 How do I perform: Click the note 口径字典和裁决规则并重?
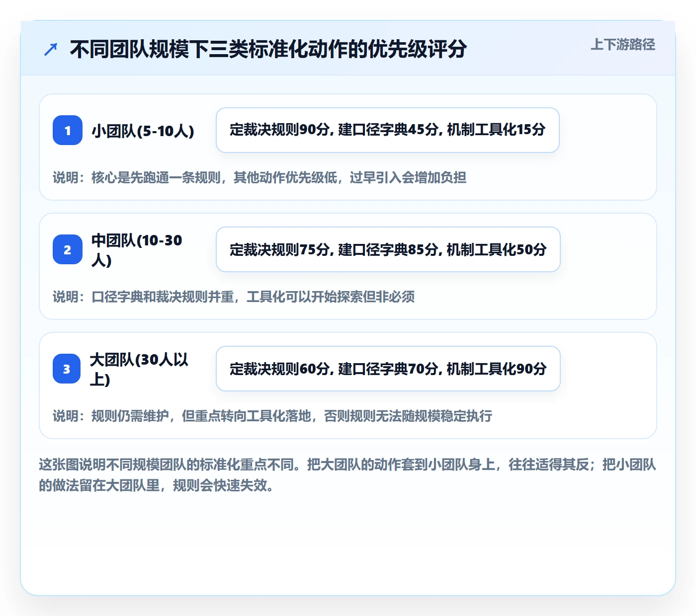pos(234,297)
